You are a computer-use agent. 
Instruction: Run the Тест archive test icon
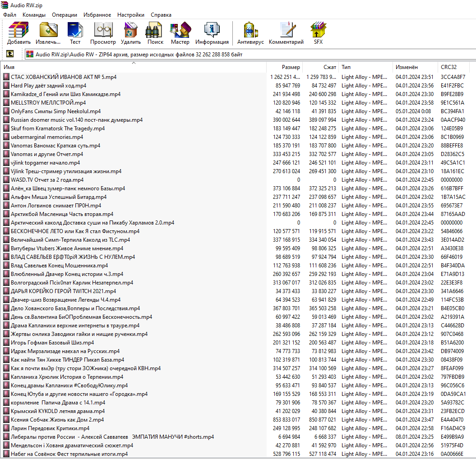point(75,30)
